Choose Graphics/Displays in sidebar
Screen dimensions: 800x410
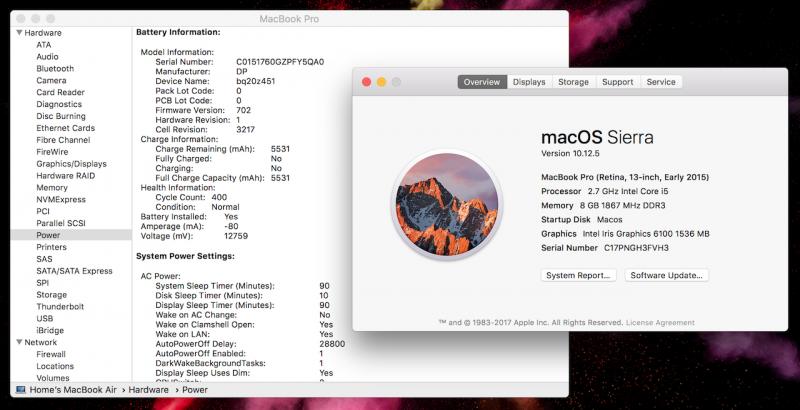pos(71,164)
